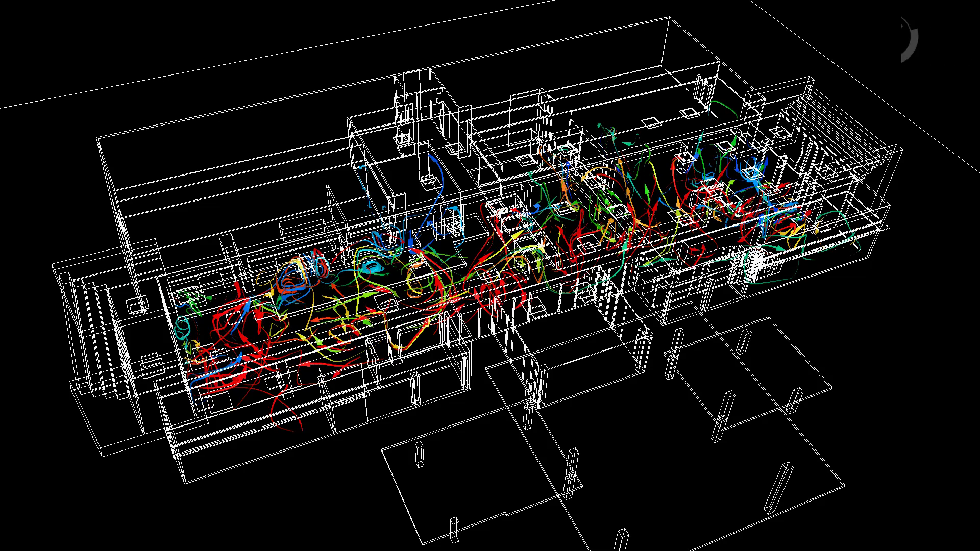Click the gray navigation ring widget
The width and height of the screenshot is (980, 551).
(910, 40)
